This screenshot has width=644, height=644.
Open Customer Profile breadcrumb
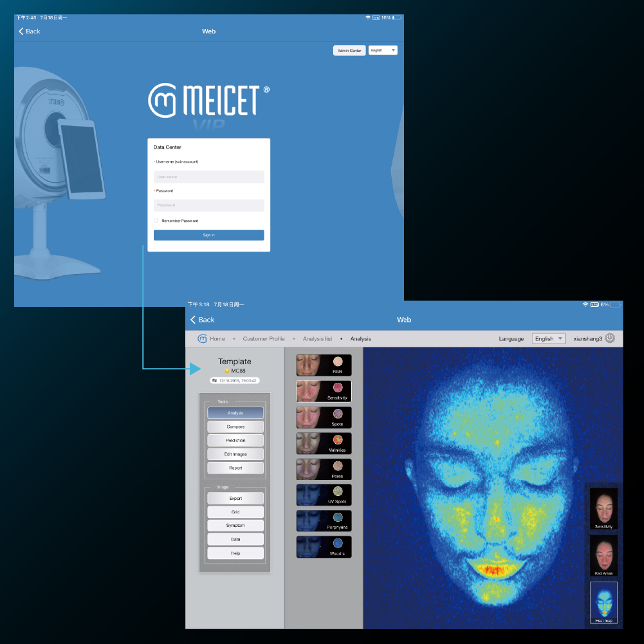click(264, 339)
